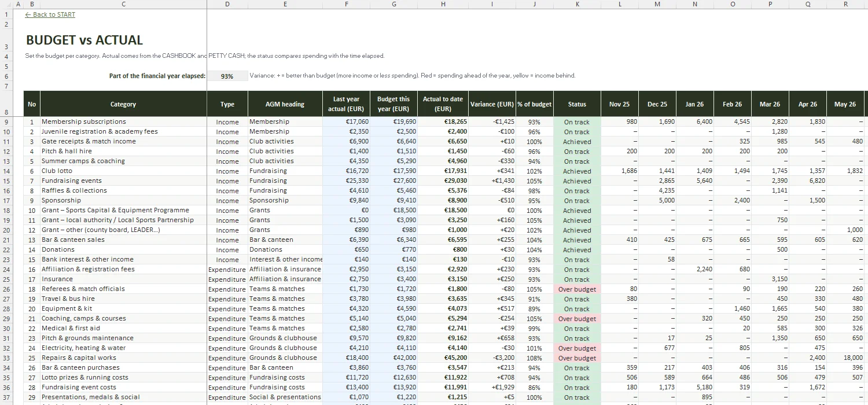Follow the Back to START link
This screenshot has width=868, height=405.
50,14
